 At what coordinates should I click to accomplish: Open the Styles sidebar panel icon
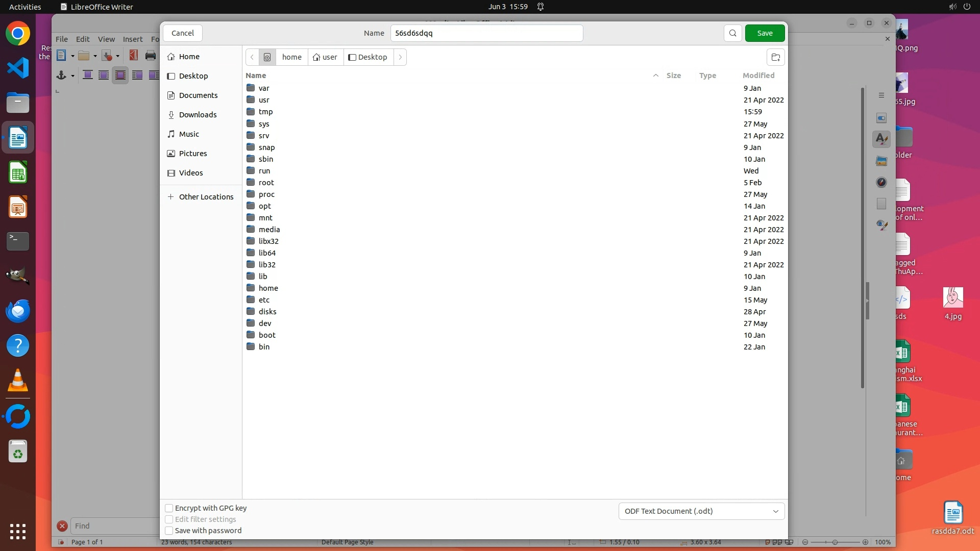tap(881, 139)
